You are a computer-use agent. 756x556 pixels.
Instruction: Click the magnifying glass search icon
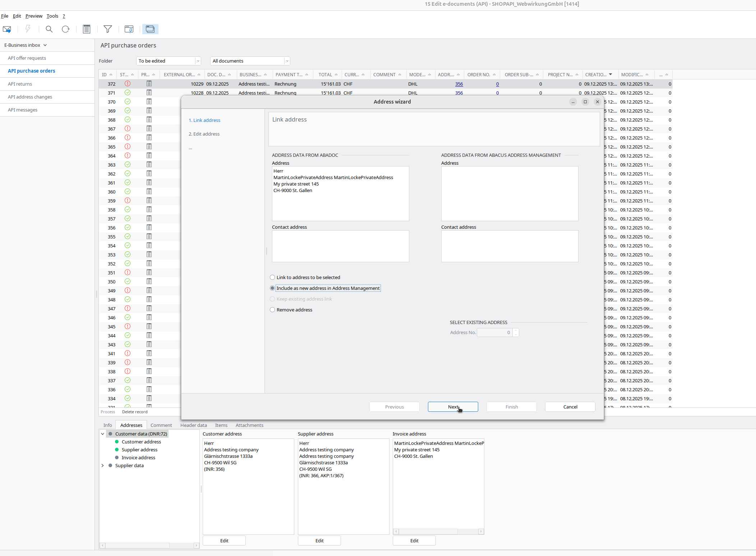pyautogui.click(x=49, y=29)
